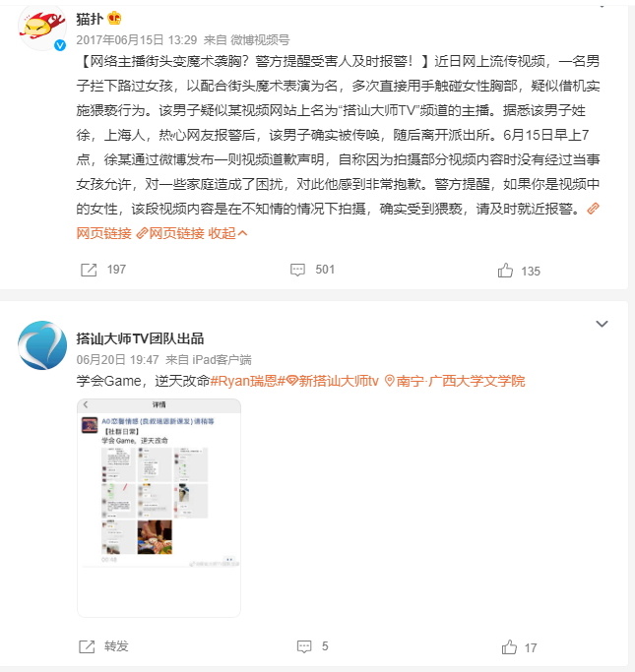The image size is (635, 672).
Task: Open the #Ryan瑞恩# hashtag topic
Action: (x=248, y=381)
